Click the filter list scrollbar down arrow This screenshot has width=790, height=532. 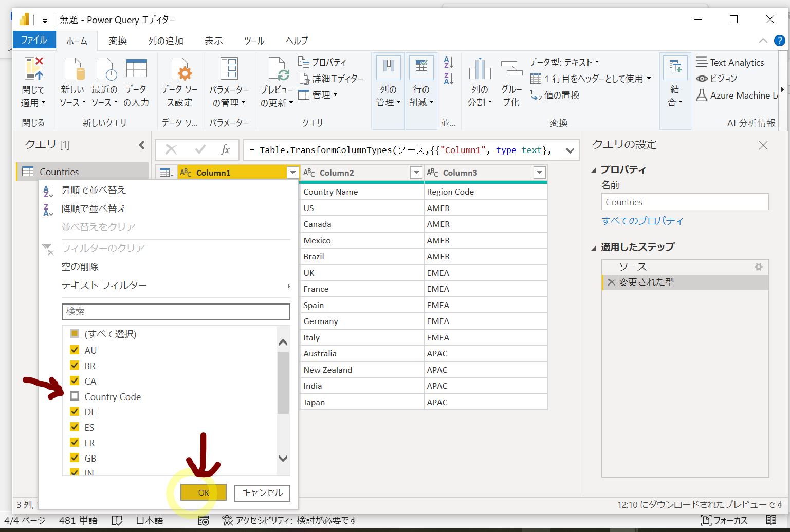point(283,459)
